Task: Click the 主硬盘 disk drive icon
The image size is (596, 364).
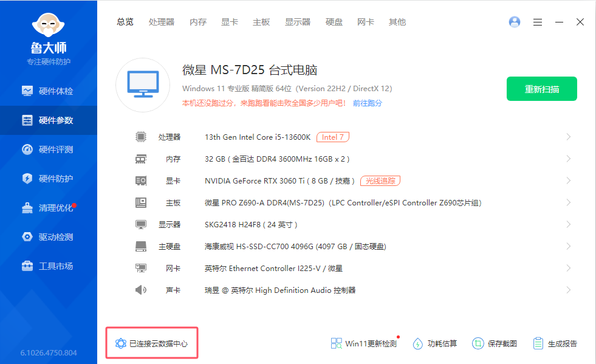Action: click(x=140, y=247)
